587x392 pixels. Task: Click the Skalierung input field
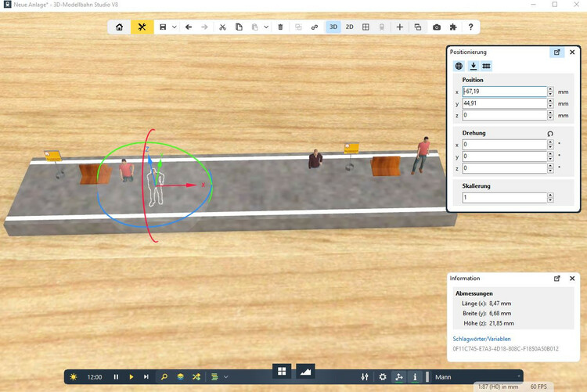click(x=504, y=197)
